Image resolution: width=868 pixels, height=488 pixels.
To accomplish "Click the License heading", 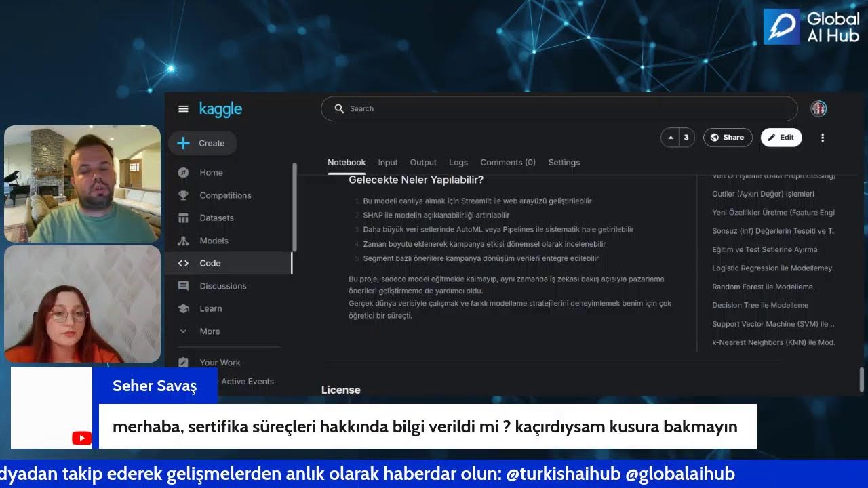I will [340, 390].
